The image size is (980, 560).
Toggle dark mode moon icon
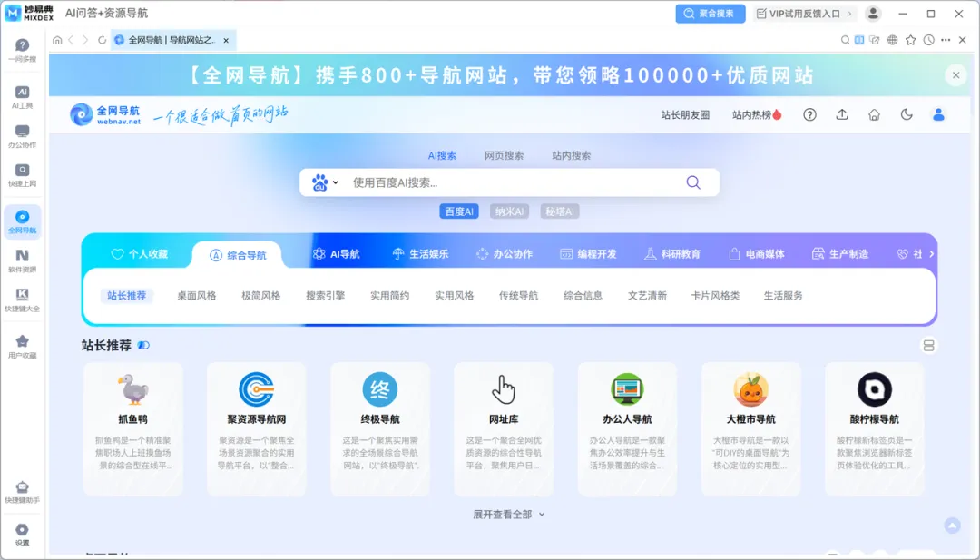tap(906, 114)
